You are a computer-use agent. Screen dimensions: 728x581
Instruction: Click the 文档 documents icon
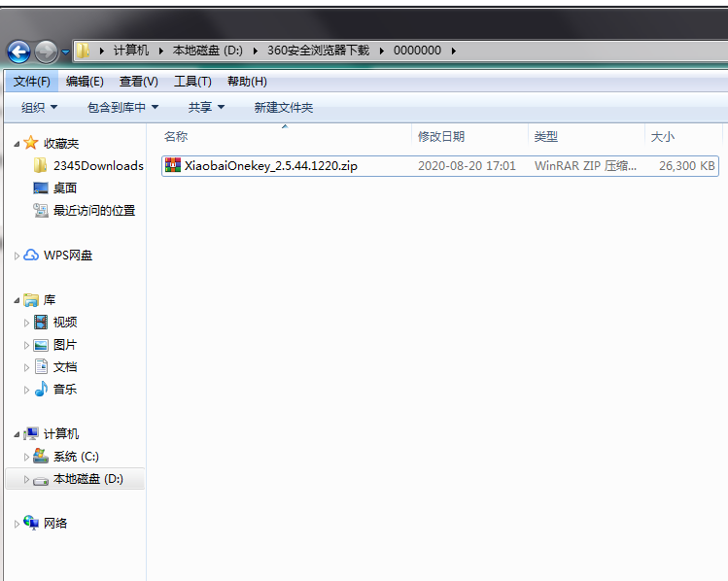(42, 366)
